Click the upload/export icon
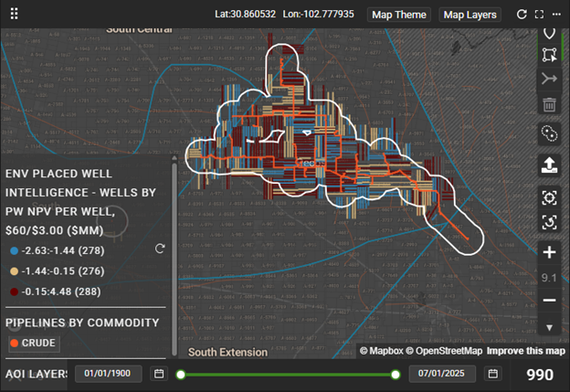The image size is (570, 392). [x=550, y=165]
